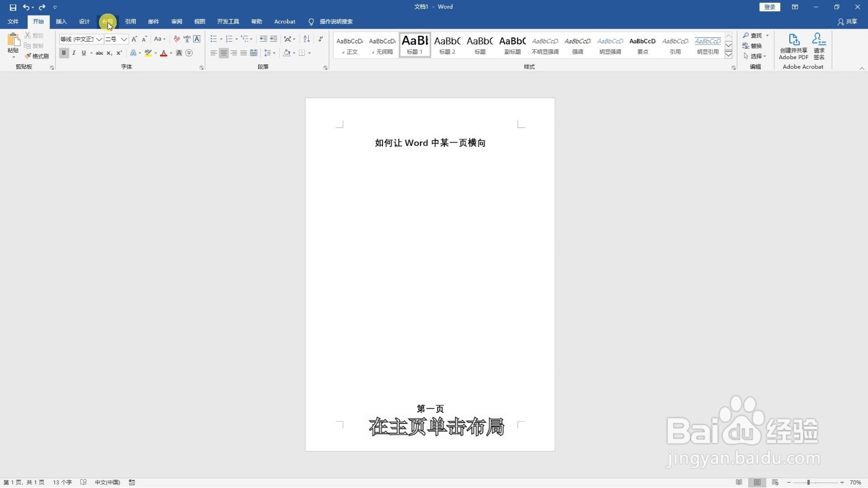Open the Change Case (Aa) dropdown
868x488 pixels.
point(159,39)
